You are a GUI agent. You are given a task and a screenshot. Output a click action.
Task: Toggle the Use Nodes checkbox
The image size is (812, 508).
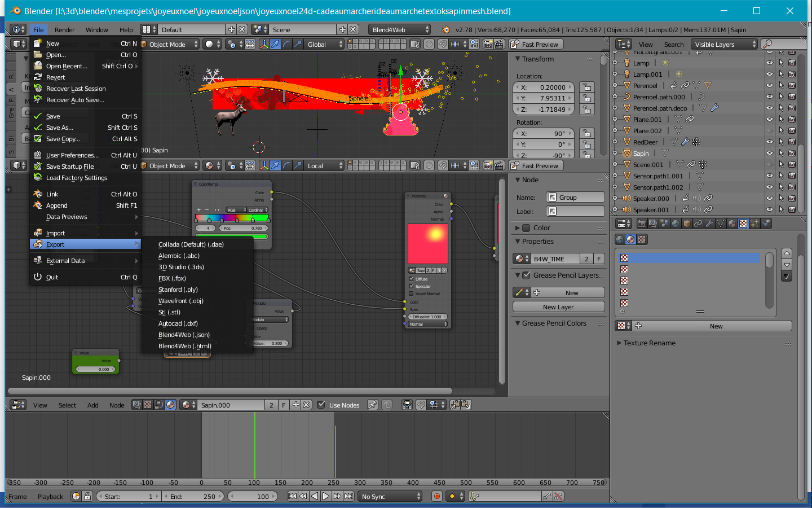pos(321,405)
